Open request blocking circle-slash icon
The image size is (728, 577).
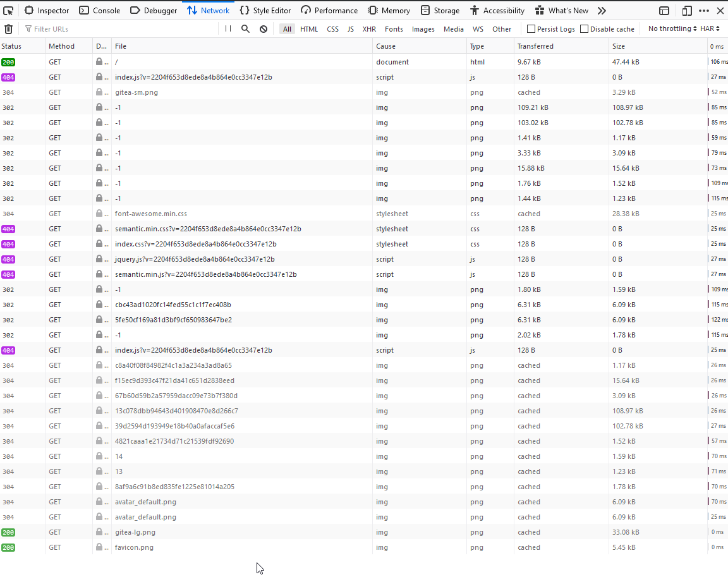[264, 29]
